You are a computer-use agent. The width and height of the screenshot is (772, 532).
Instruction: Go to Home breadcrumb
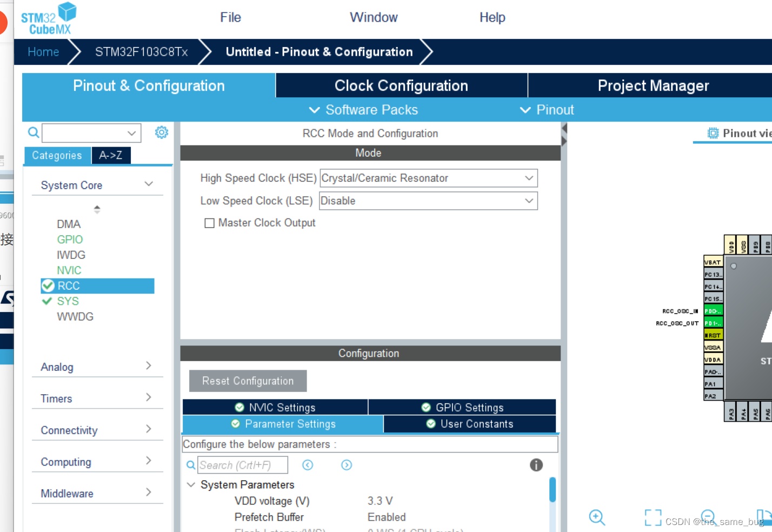point(43,52)
